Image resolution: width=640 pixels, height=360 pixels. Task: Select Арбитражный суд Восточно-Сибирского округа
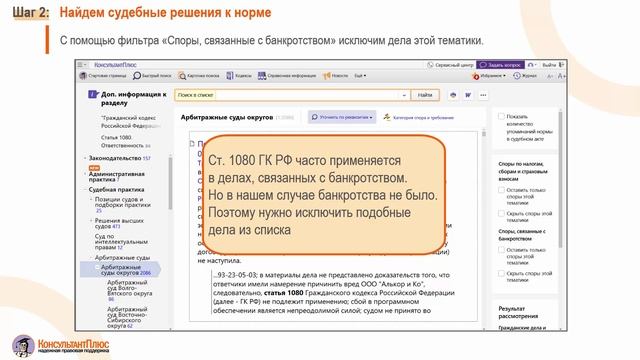[127, 318]
